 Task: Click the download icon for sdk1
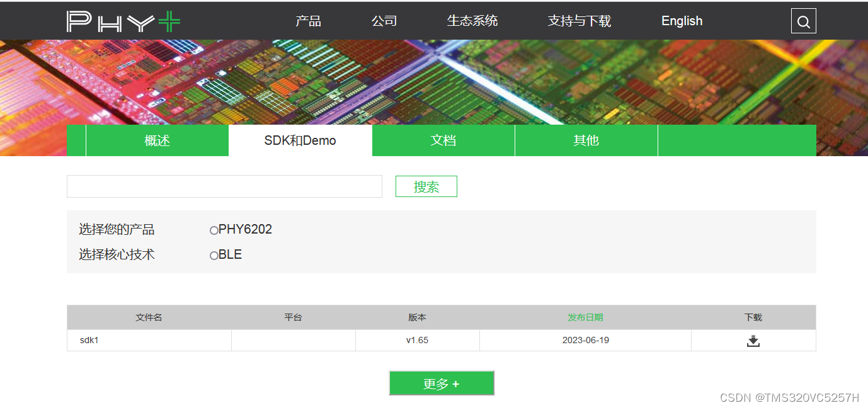[x=753, y=340]
